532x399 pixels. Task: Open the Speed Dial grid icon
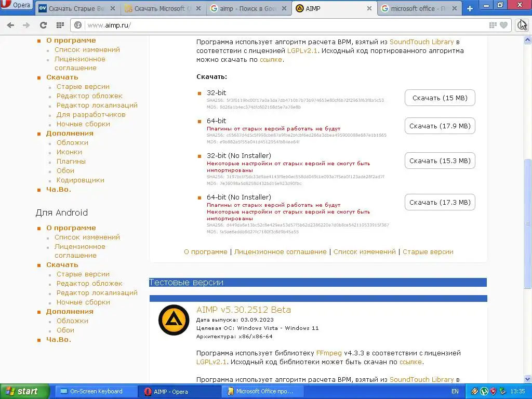60,25
